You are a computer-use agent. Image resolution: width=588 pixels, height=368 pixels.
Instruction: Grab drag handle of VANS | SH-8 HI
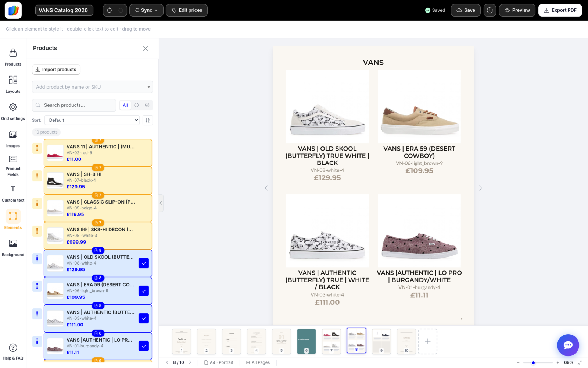tap(37, 176)
